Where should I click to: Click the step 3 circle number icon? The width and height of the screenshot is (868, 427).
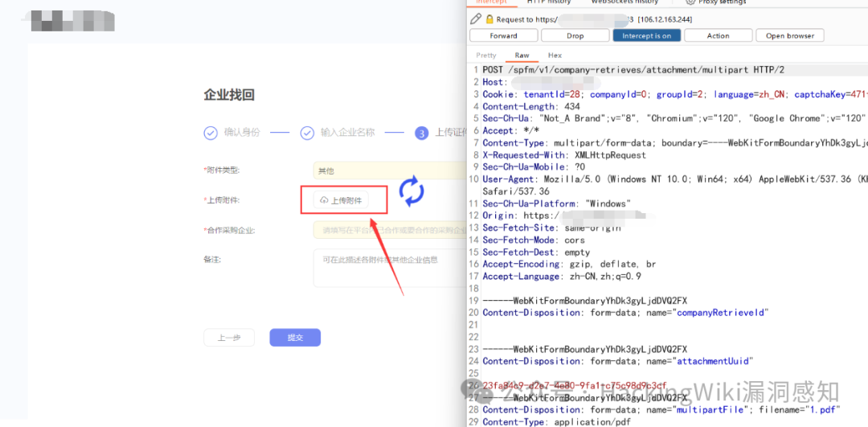pyautogui.click(x=421, y=133)
